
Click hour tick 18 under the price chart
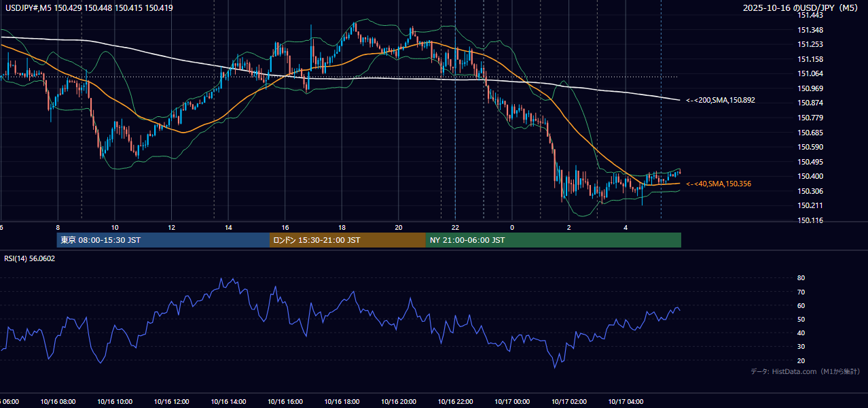(342, 228)
